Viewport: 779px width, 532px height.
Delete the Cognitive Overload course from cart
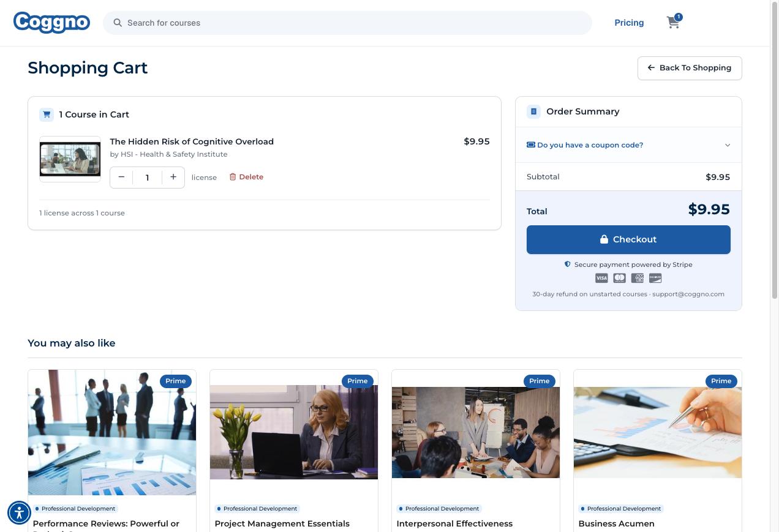pyautogui.click(x=246, y=177)
